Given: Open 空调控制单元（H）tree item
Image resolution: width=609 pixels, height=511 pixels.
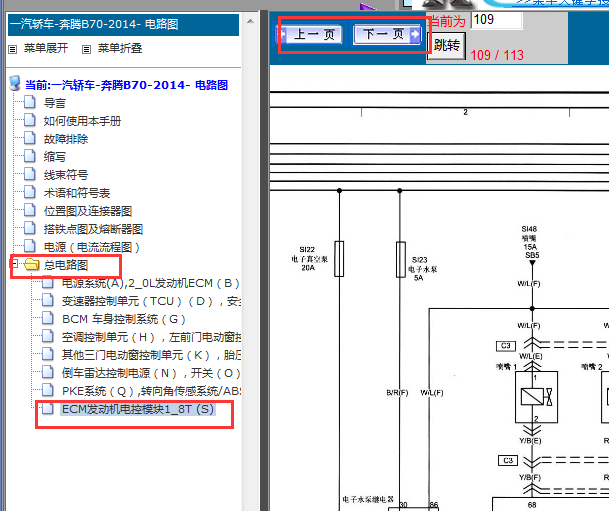Looking at the screenshot, I should tap(151, 337).
